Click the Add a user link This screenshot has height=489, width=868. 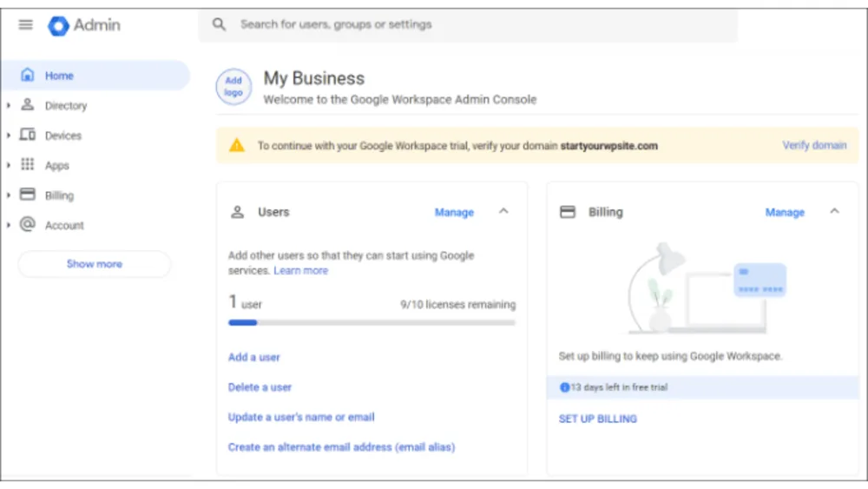254,357
